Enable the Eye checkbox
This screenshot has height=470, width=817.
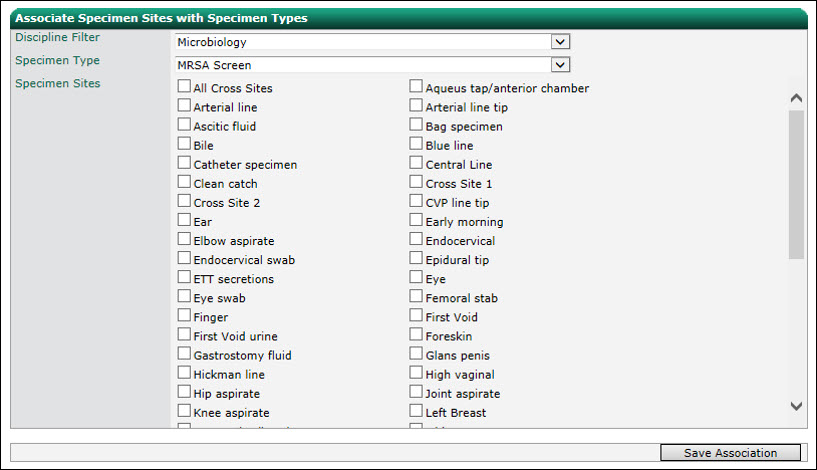point(416,277)
